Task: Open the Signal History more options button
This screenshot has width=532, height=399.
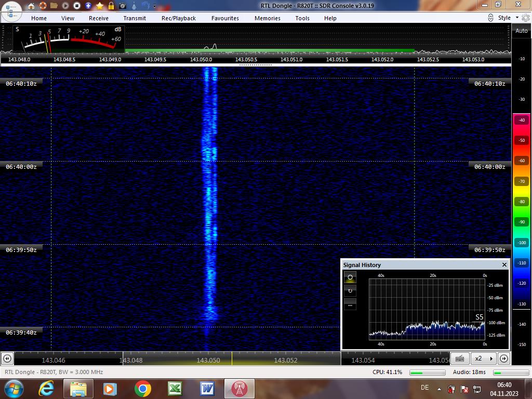Action: point(350,304)
